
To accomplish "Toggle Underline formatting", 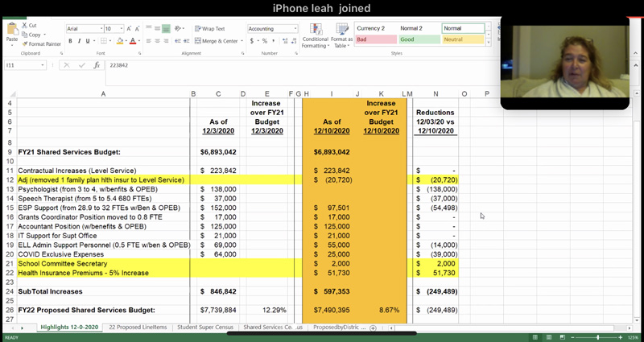I will 88,41.
